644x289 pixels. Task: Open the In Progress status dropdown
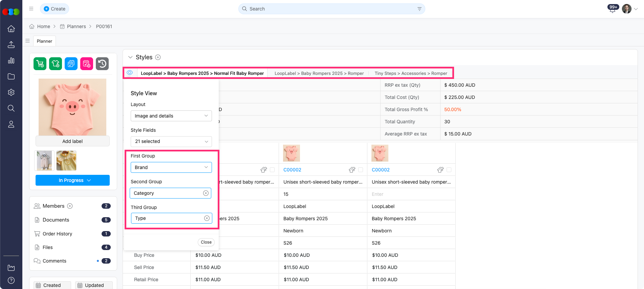point(72,180)
